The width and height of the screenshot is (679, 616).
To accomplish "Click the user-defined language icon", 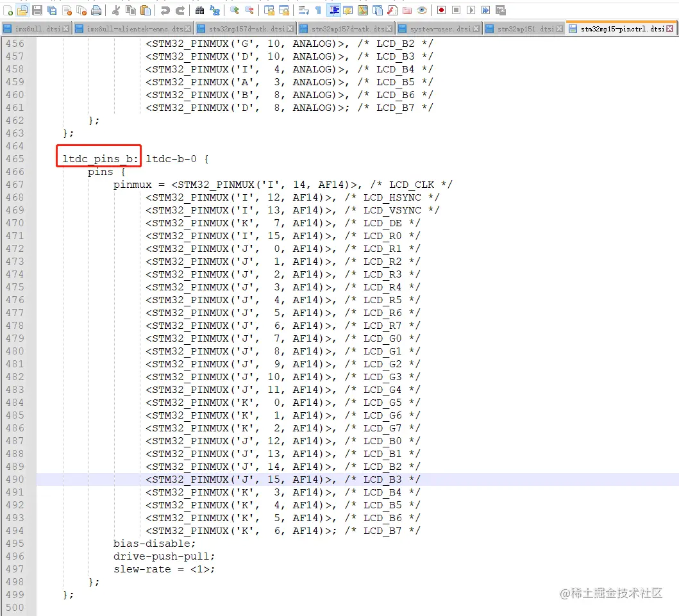I will pyautogui.click(x=348, y=10).
